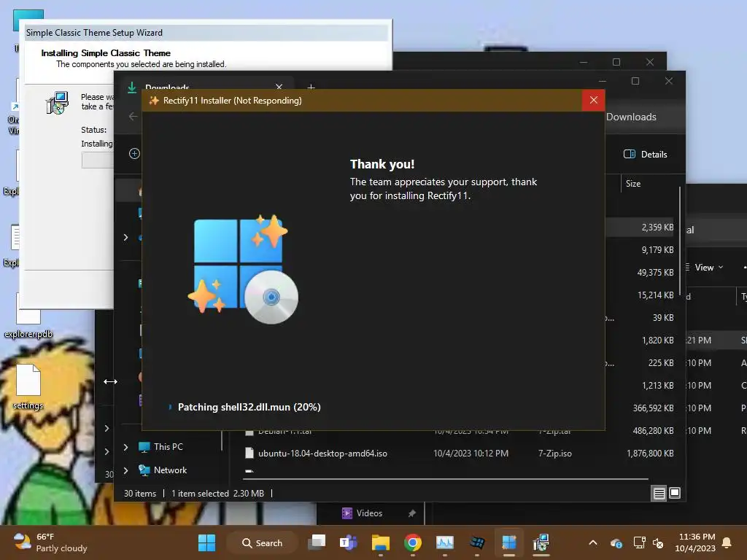Open the notifications bell
The image size is (747, 560).
(x=727, y=542)
